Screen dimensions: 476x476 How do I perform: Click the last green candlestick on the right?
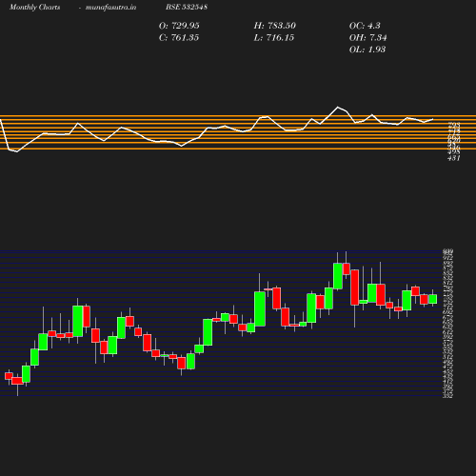(x=433, y=299)
